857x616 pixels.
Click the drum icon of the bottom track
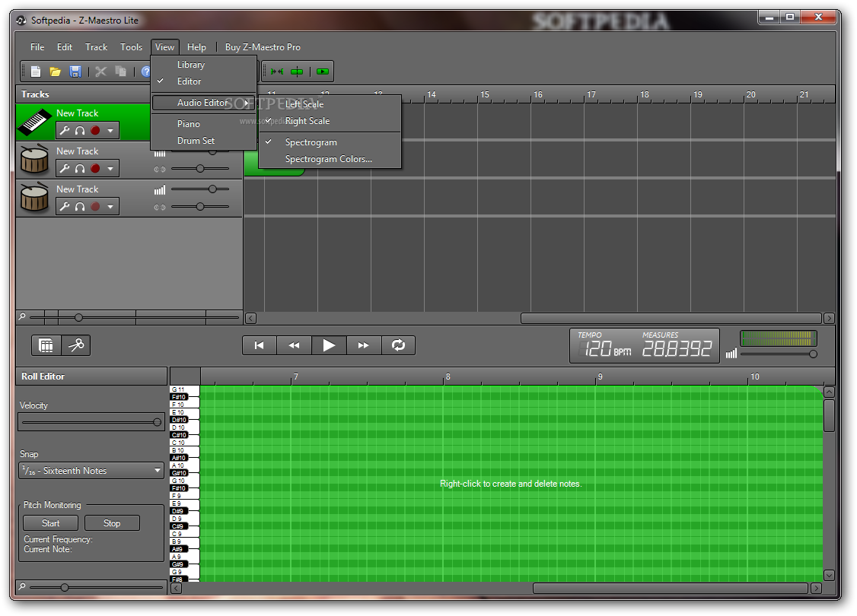click(34, 197)
